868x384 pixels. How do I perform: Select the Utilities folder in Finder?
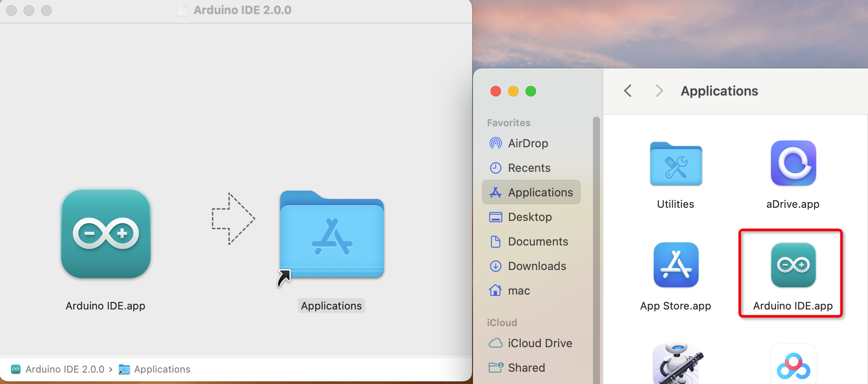coord(676,164)
